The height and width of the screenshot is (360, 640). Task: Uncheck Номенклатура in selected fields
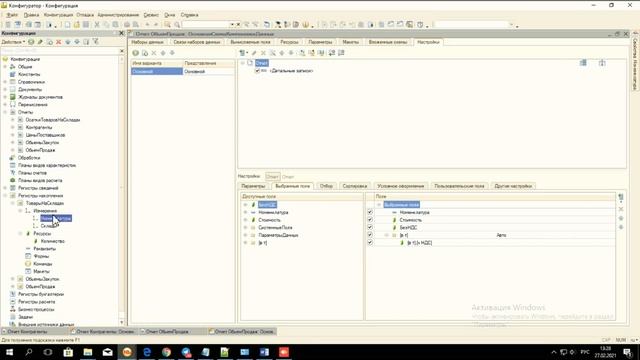click(370, 212)
